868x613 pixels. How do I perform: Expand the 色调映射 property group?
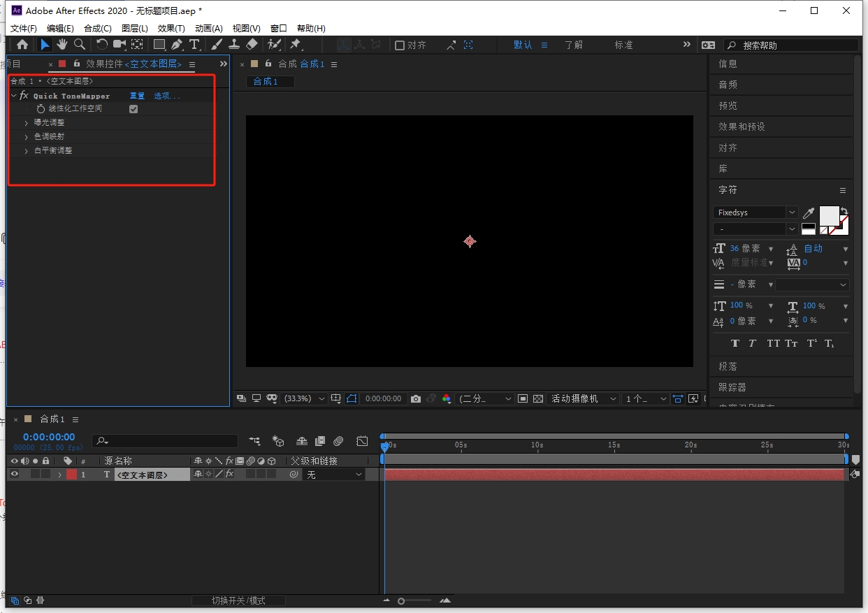[27, 137]
